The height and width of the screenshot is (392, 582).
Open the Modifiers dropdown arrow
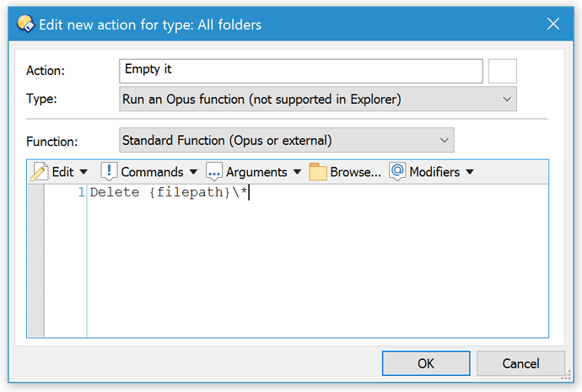[470, 172]
